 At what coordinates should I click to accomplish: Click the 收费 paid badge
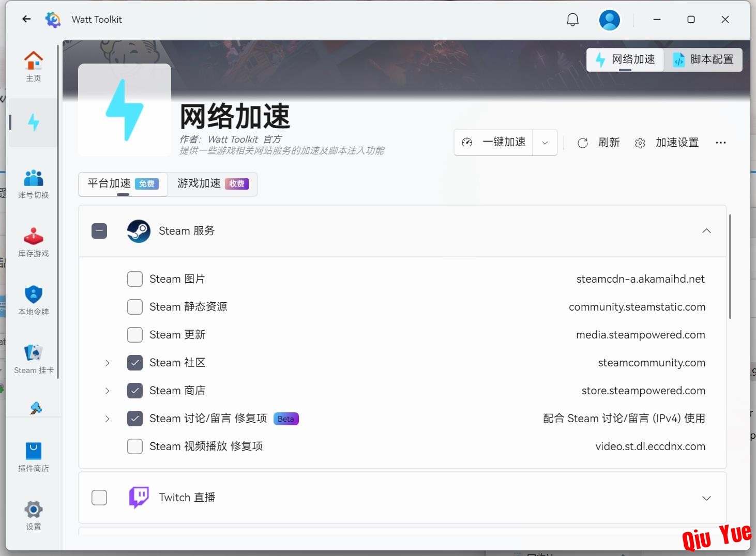(237, 184)
